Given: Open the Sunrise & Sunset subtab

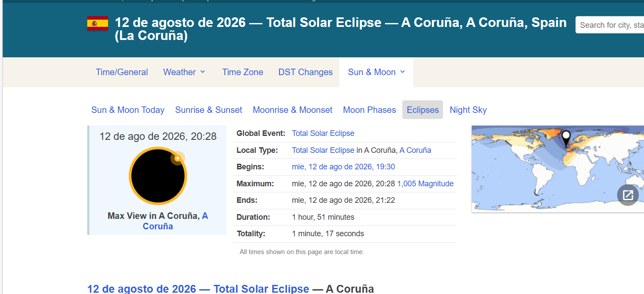Looking at the screenshot, I should point(209,110).
